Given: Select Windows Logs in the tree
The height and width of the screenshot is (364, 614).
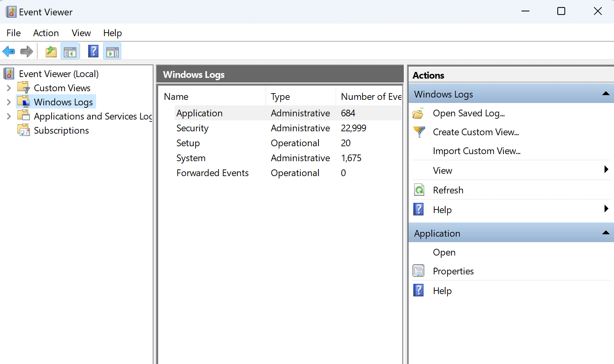Looking at the screenshot, I should pos(63,102).
